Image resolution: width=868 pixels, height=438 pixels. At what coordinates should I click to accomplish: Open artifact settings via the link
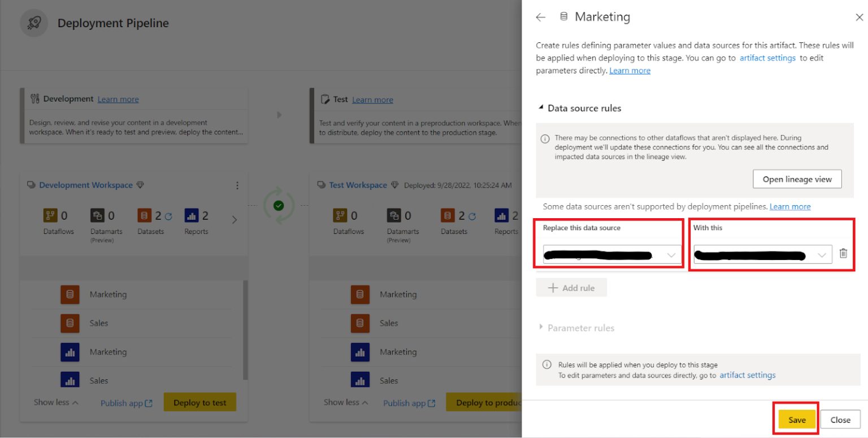pyautogui.click(x=767, y=58)
